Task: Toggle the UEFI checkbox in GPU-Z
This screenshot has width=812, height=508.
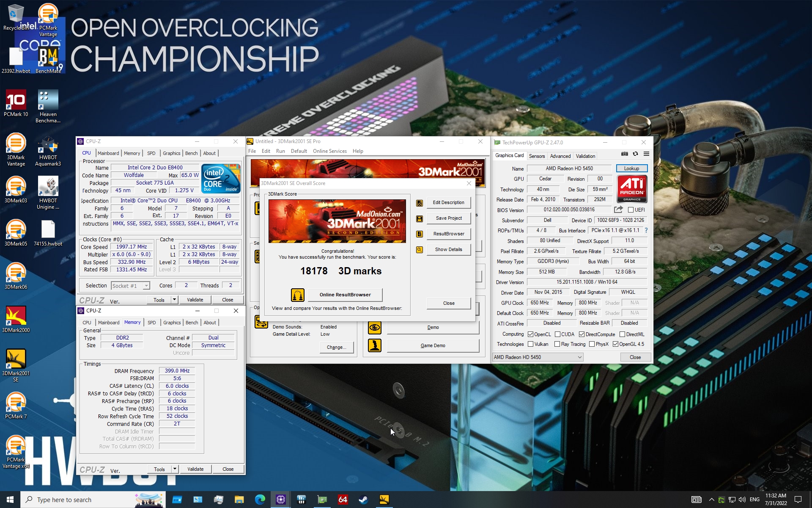Action: click(x=631, y=210)
